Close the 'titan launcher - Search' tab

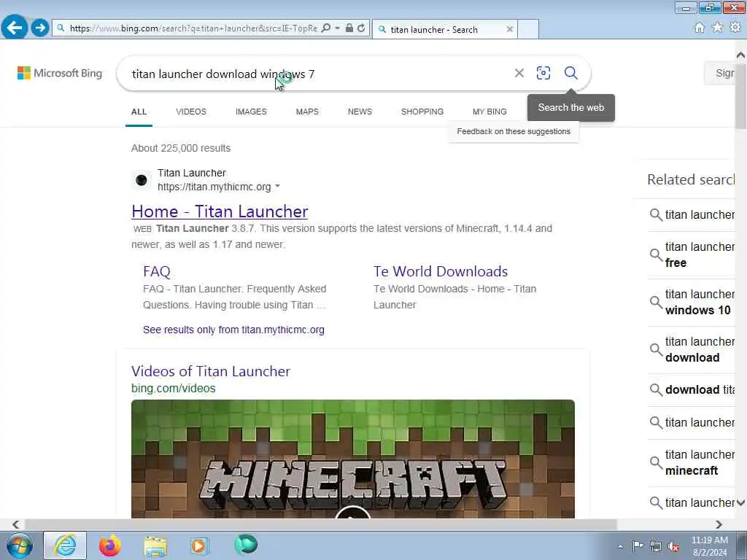coord(510,29)
